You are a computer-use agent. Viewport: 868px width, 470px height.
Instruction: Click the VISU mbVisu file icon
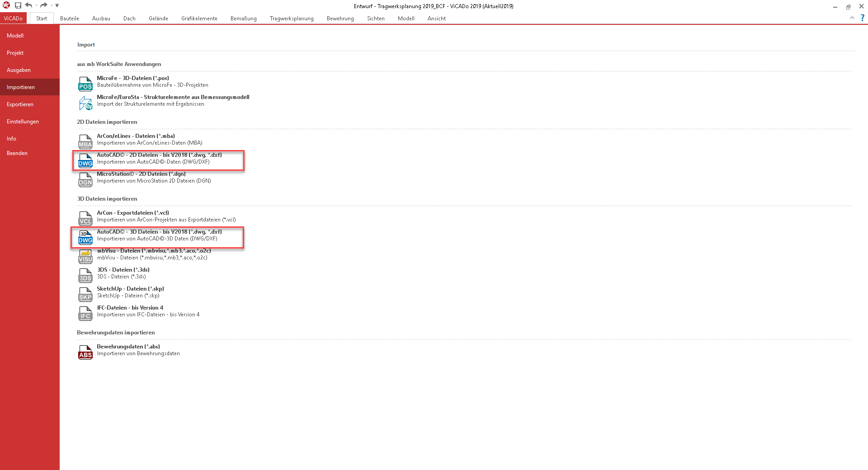click(x=85, y=257)
